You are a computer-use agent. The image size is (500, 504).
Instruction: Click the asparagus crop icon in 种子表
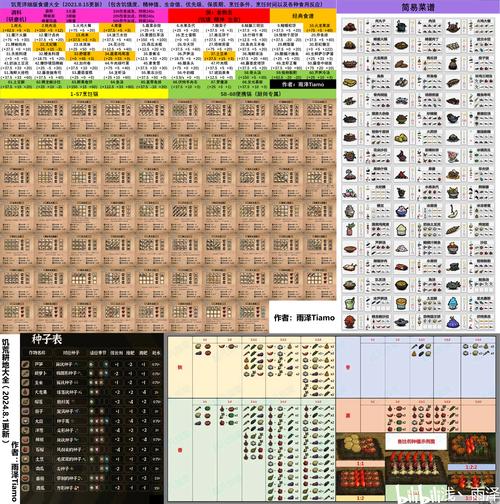[x=26, y=364]
